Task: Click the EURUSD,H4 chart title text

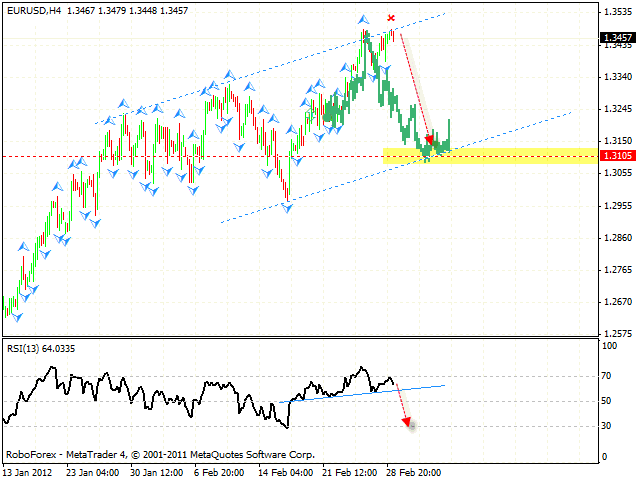Action: 35,9
